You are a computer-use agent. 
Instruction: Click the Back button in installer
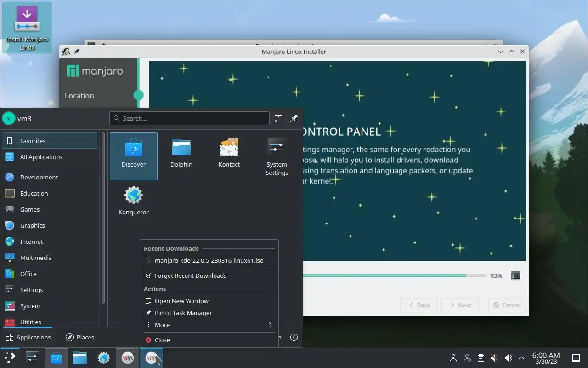click(418, 305)
